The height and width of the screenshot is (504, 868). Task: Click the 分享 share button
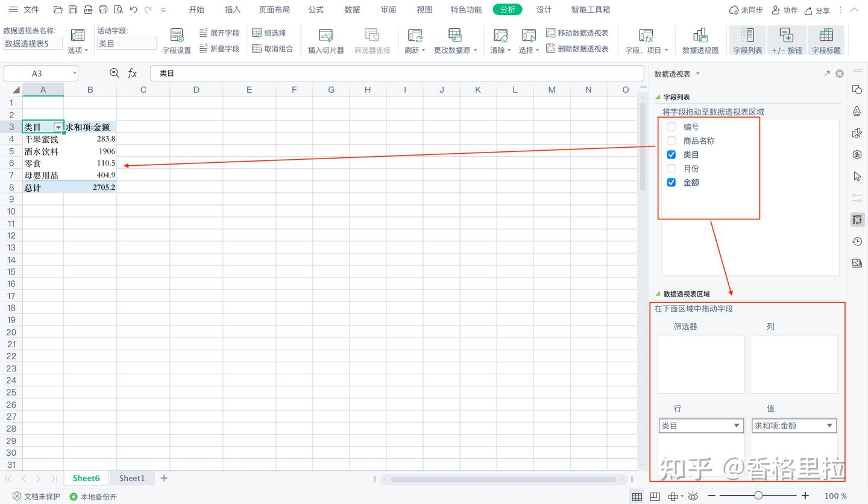pyautogui.click(x=817, y=10)
